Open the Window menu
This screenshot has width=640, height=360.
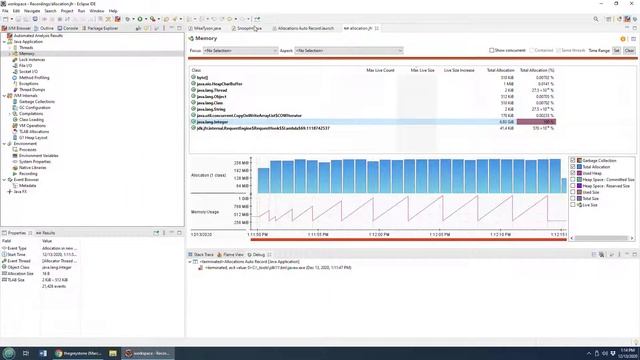97,11
